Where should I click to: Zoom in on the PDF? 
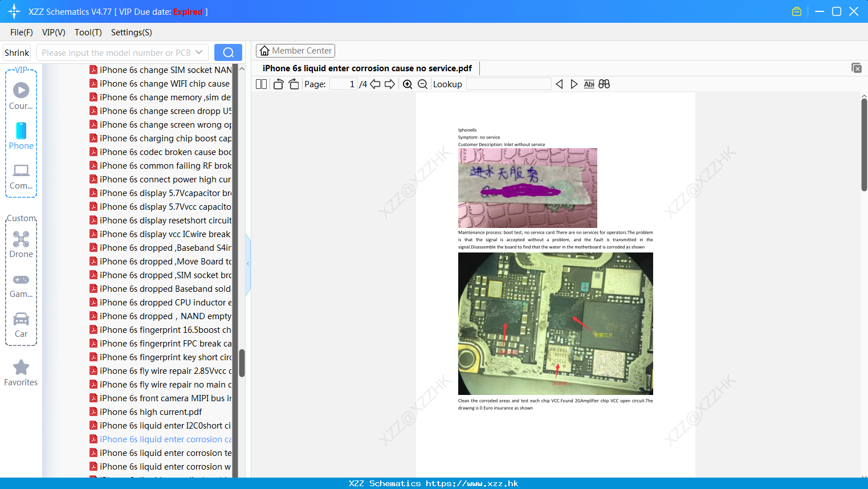pyautogui.click(x=407, y=84)
